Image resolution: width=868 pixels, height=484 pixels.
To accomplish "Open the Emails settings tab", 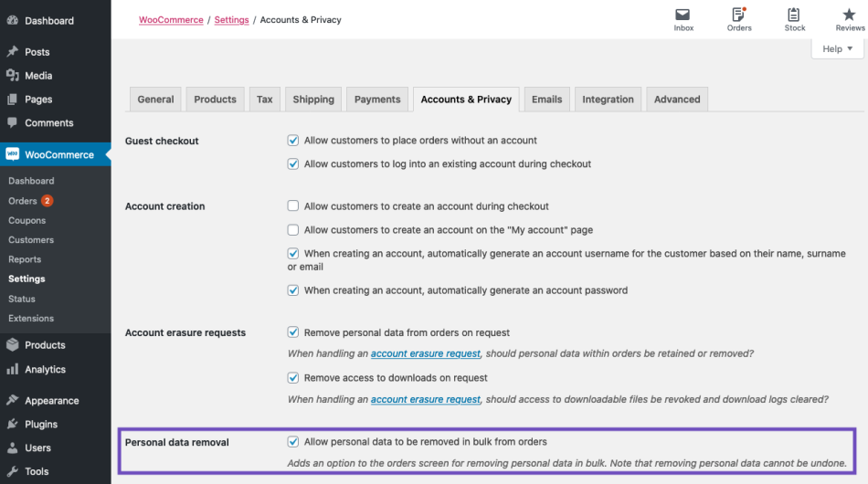I will [547, 99].
